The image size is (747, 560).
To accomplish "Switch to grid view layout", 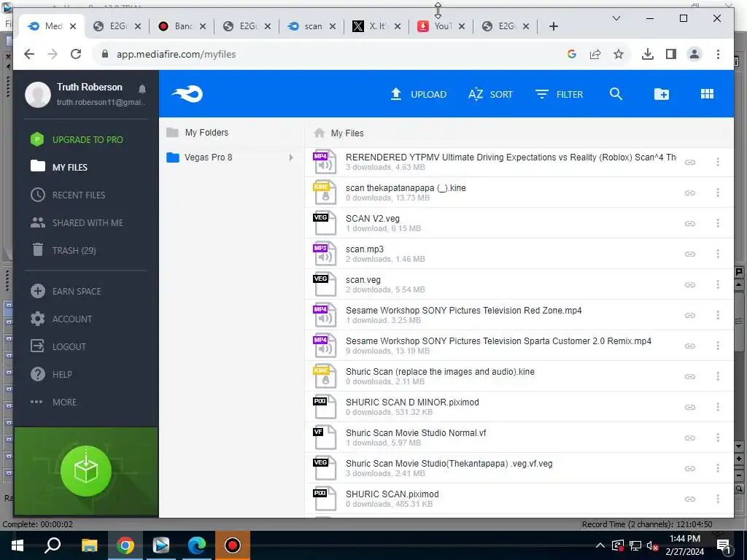I will tap(707, 94).
